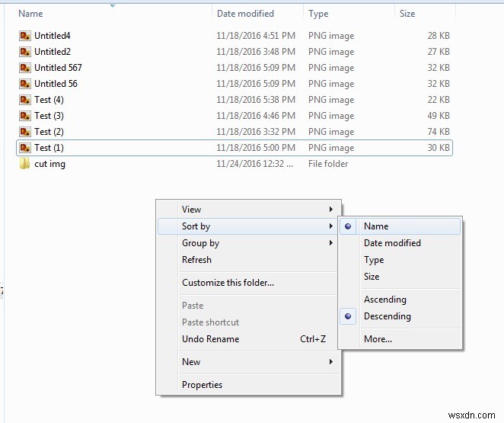Choose Refresh from context menu
Image resolution: width=504 pixels, height=423 pixels.
(x=196, y=260)
